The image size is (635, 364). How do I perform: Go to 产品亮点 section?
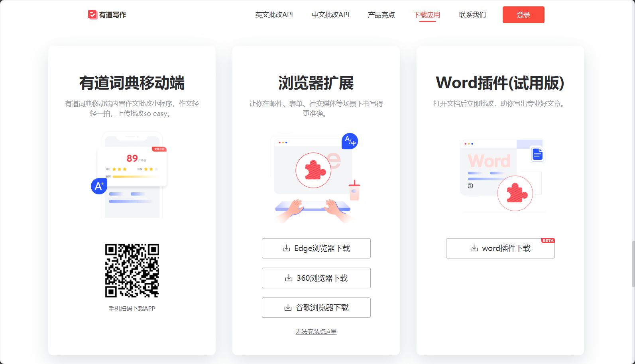(x=381, y=15)
